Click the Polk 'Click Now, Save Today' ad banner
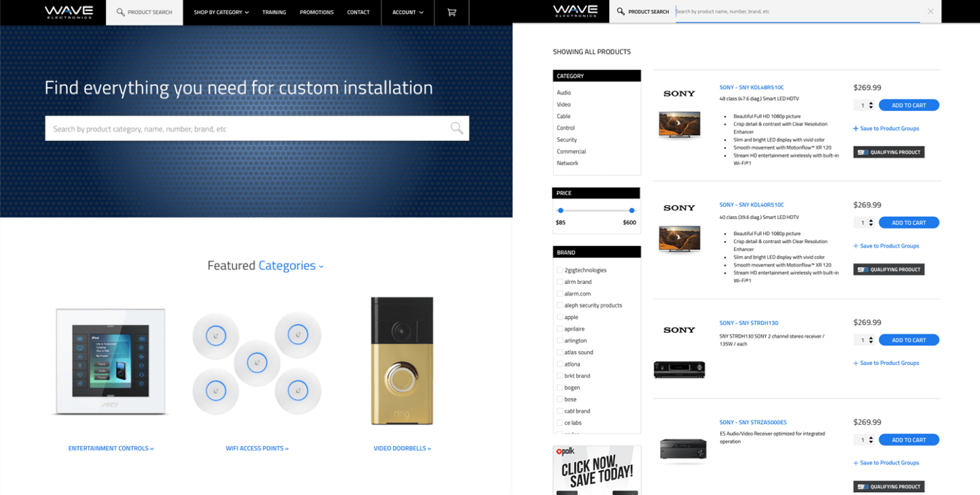 (597, 470)
